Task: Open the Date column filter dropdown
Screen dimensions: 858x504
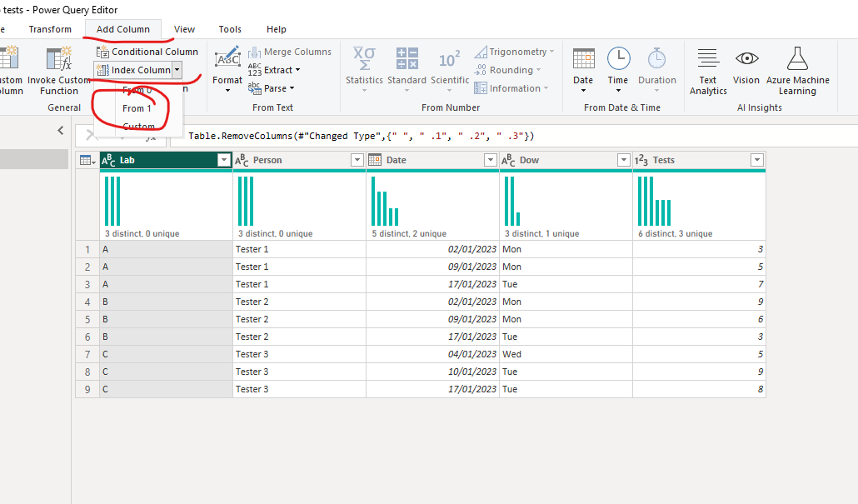Action: tap(491, 160)
